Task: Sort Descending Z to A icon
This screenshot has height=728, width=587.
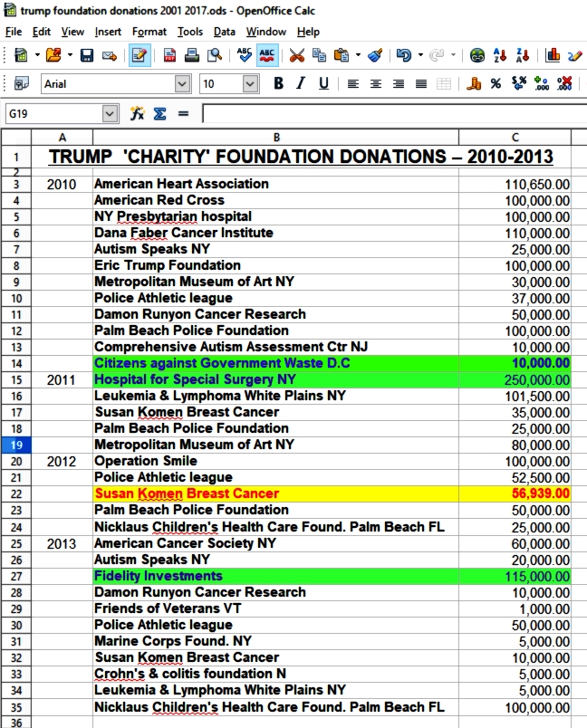Action: [x=523, y=56]
